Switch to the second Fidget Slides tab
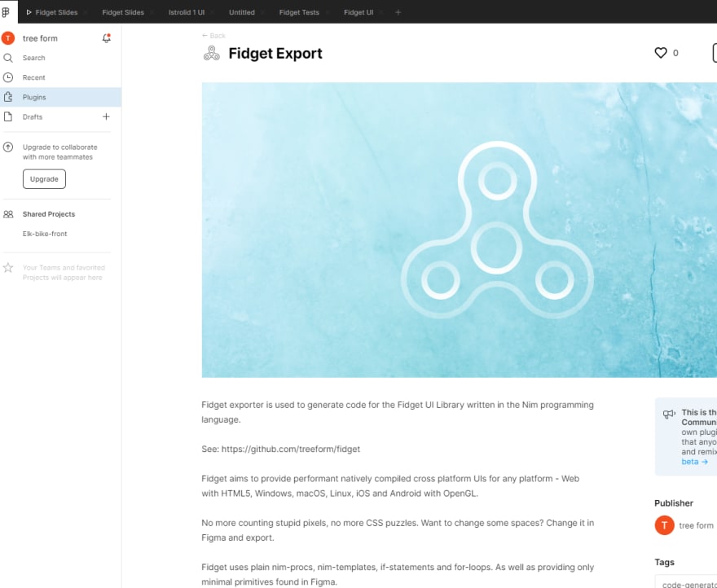The width and height of the screenshot is (717, 588). pos(123,12)
